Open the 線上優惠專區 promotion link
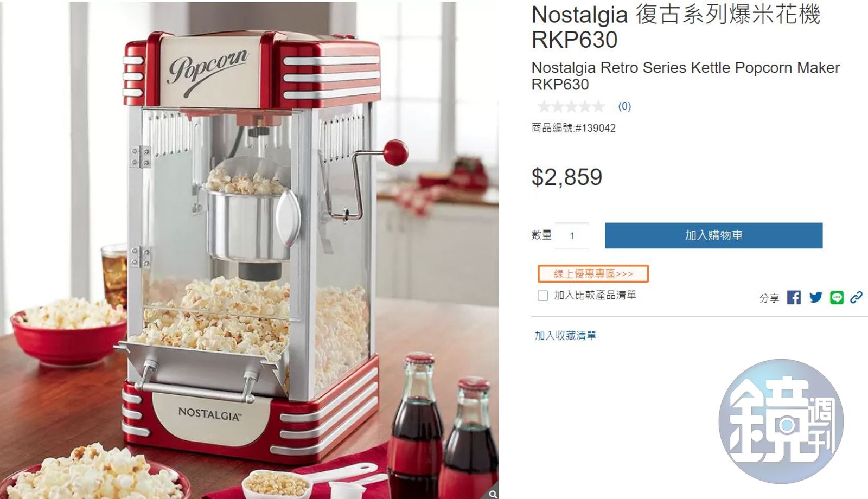Image resolution: width=868 pixels, height=499 pixels. click(x=593, y=274)
